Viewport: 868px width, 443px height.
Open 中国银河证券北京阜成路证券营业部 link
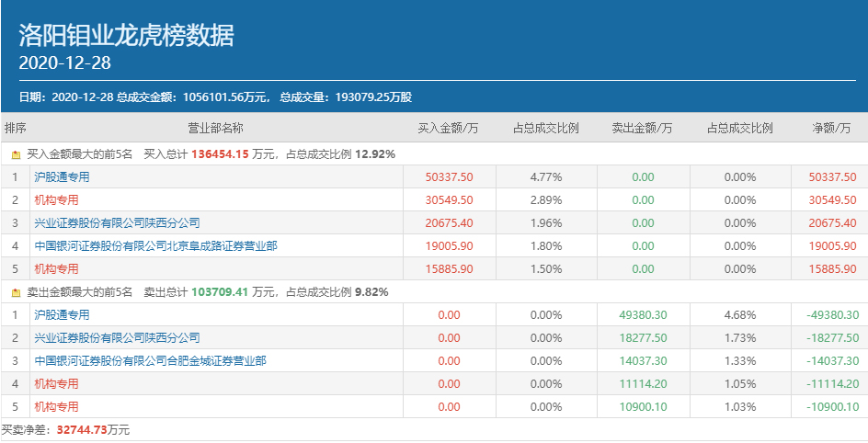pos(155,246)
